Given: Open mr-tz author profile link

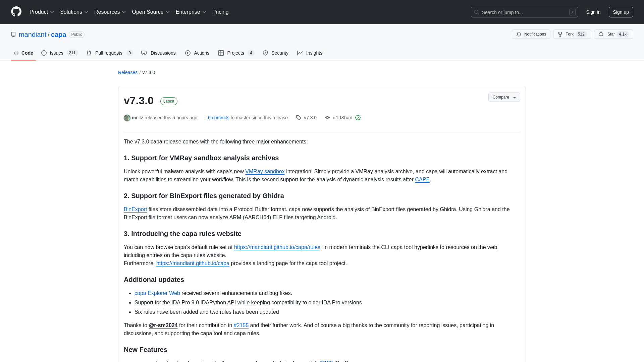Looking at the screenshot, I should pyautogui.click(x=138, y=118).
